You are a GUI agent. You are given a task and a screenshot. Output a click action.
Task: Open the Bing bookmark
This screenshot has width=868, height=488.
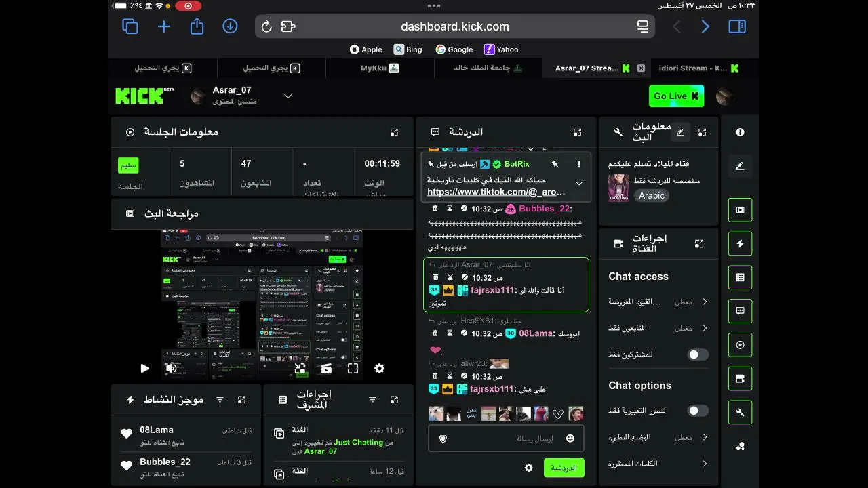click(x=408, y=49)
